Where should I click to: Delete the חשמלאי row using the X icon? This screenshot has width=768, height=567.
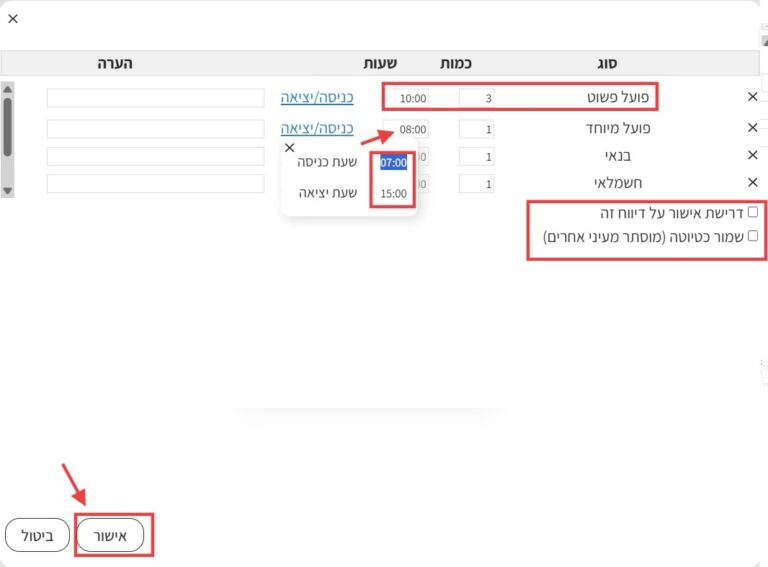tap(753, 182)
